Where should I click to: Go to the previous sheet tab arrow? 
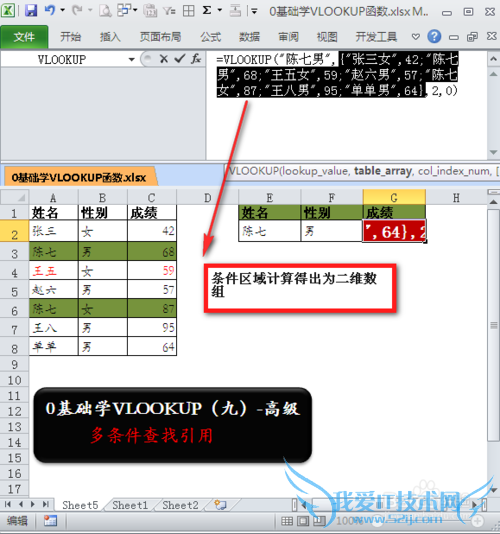coord(21,504)
